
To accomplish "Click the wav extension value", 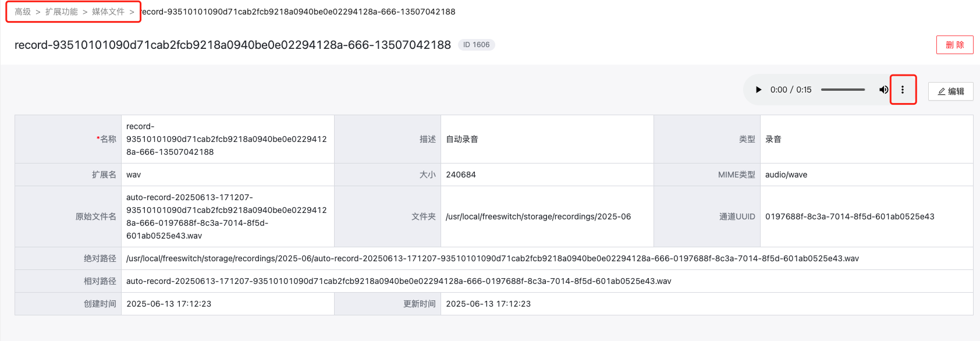I will click(x=134, y=175).
